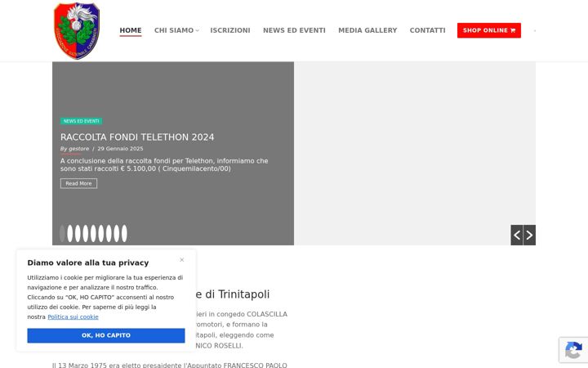Expand the CHI SIAMO dropdown menu
Screen dimensions: 588x368
coord(176,30)
